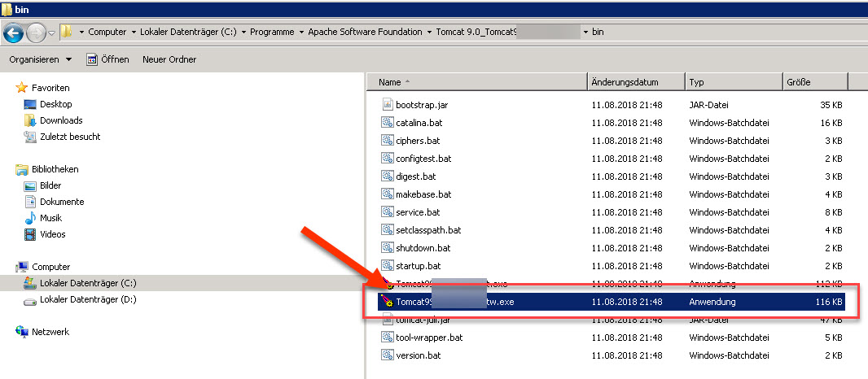Sort by the Größe column header

815,82
